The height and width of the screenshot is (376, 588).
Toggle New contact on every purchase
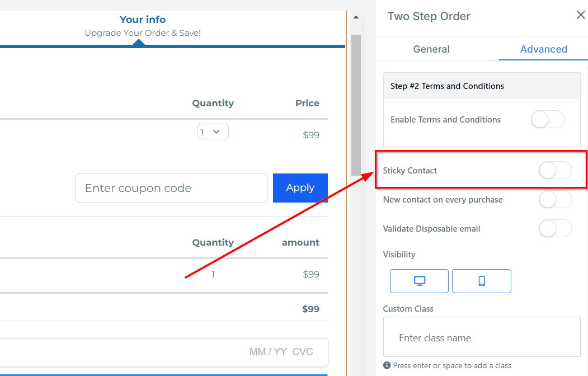click(555, 199)
